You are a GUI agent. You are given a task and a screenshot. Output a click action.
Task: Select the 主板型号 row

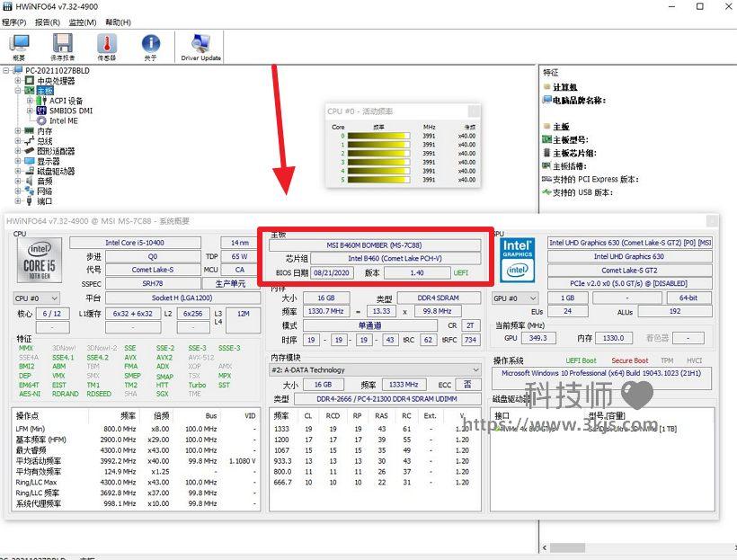click(x=571, y=139)
